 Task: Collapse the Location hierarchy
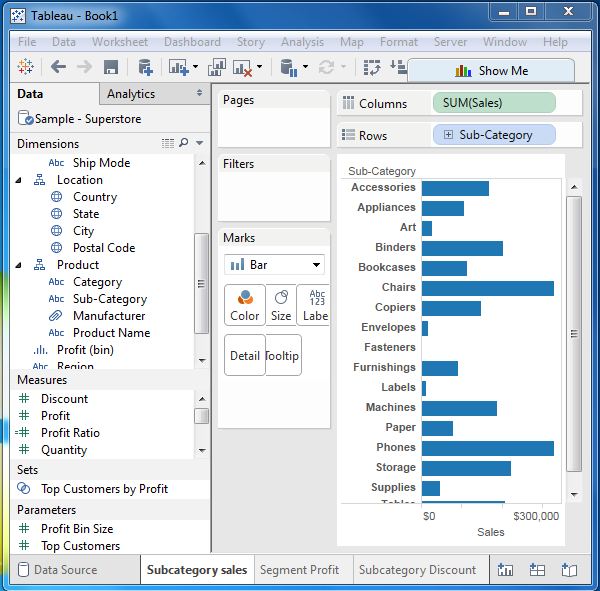pos(19,180)
